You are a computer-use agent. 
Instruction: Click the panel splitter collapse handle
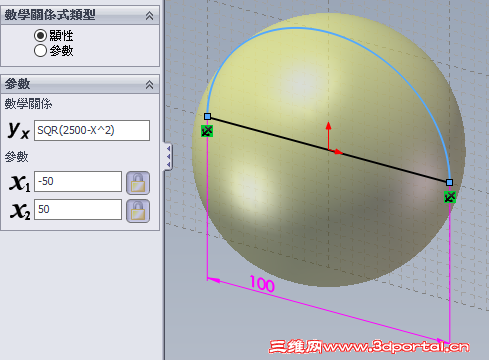click(x=168, y=156)
